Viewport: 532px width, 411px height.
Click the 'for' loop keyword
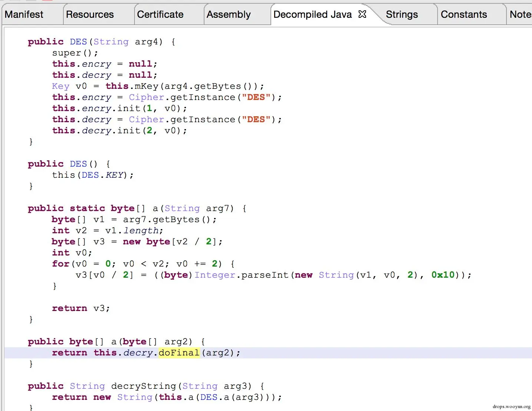click(61, 264)
